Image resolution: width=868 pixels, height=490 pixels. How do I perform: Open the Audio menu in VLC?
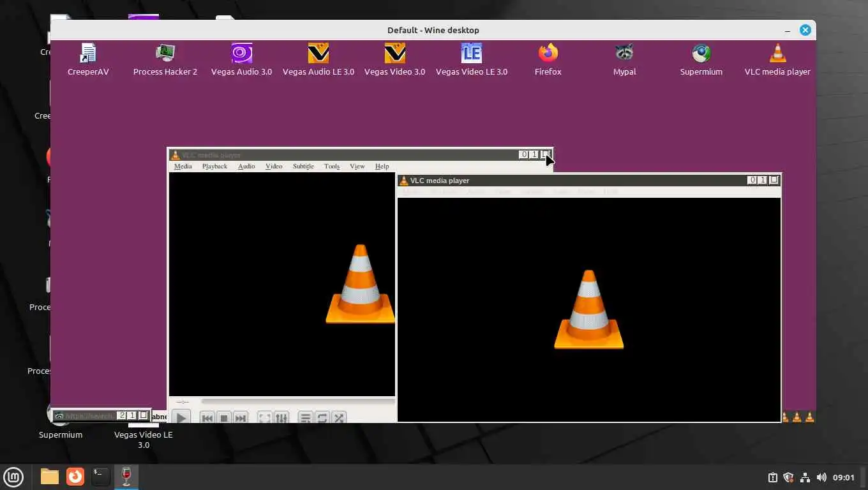click(x=246, y=166)
